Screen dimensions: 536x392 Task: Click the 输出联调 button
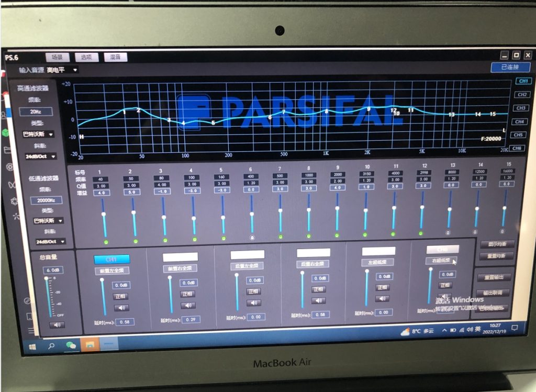click(493, 293)
